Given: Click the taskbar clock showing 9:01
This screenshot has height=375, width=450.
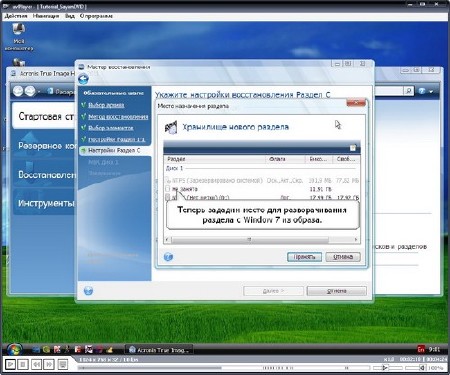Looking at the screenshot, I should click(434, 350).
